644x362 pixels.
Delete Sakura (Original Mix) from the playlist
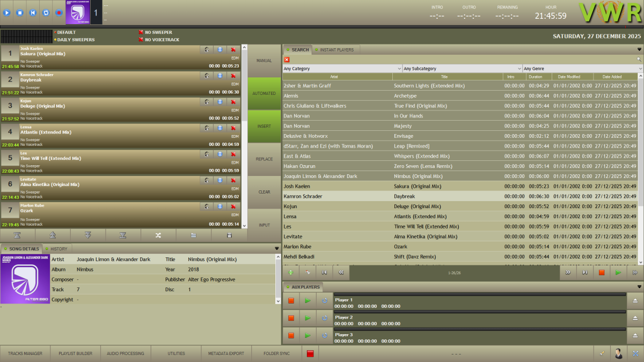pyautogui.click(x=233, y=49)
